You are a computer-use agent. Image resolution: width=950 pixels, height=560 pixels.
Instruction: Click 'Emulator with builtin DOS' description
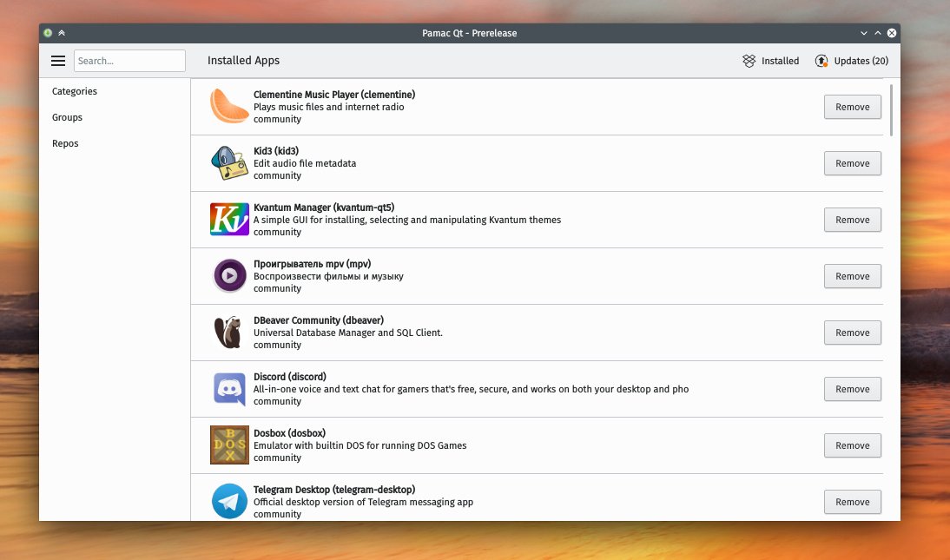click(360, 445)
